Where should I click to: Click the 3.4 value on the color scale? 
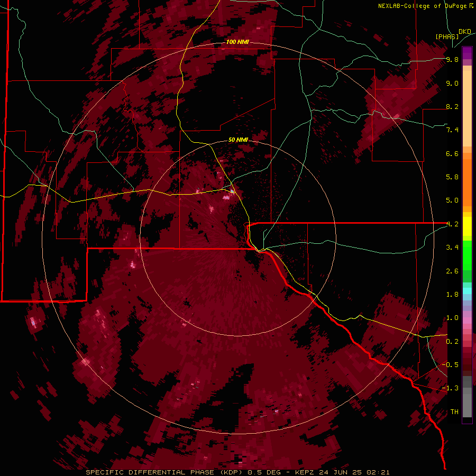pyautogui.click(x=452, y=247)
